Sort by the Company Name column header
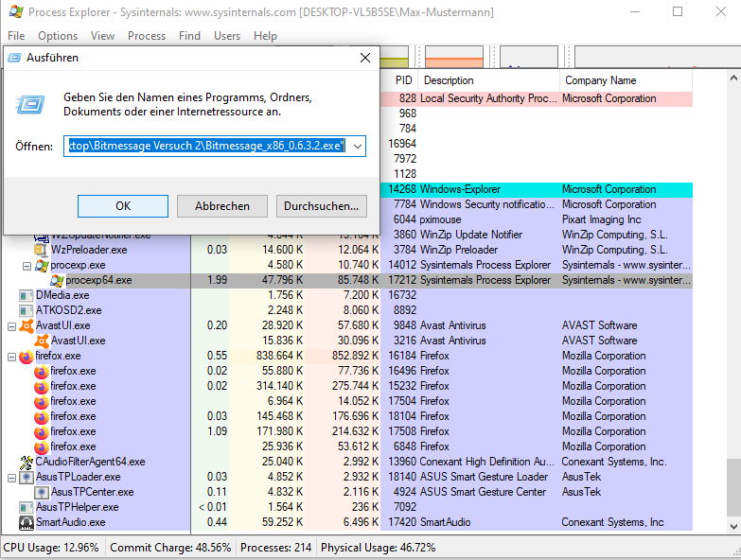Image resolution: width=741 pixels, height=560 pixels. click(626, 80)
